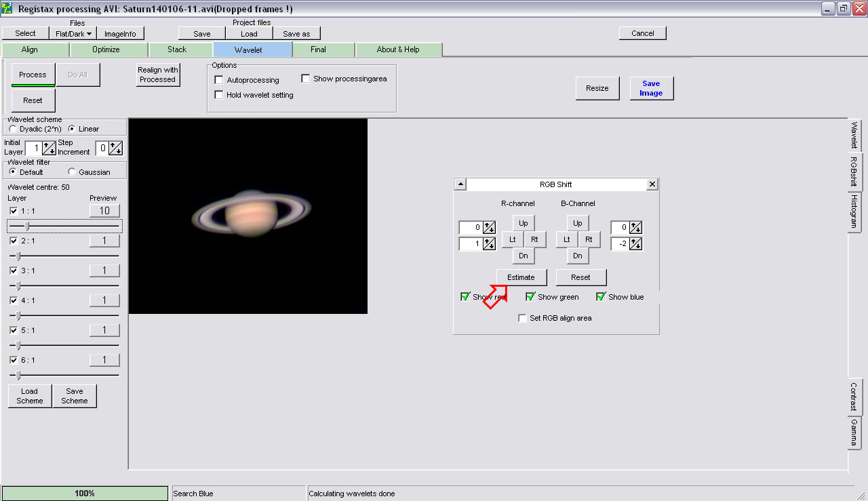Image resolution: width=868 pixels, height=501 pixels.
Task: Click the layer 3:1 wavelet slider
Action: click(x=65, y=285)
